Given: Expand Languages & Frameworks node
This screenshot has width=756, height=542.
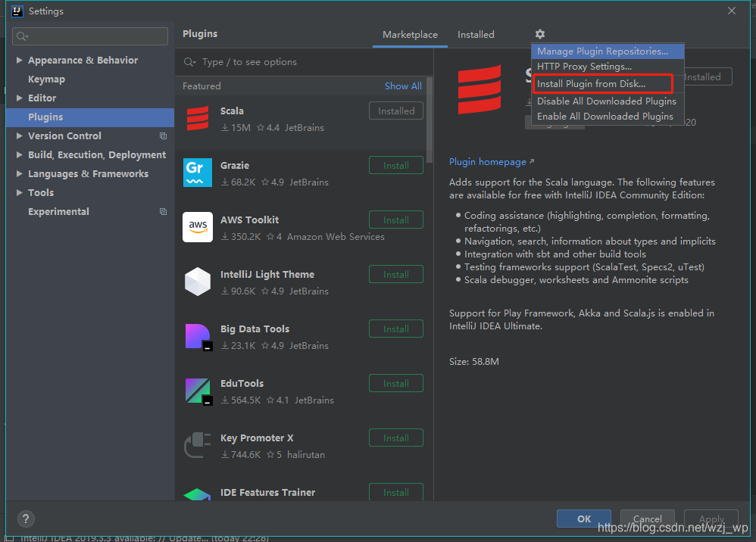Looking at the screenshot, I should point(19,173).
